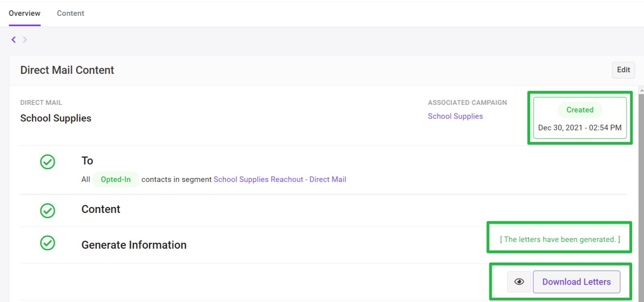644x302 pixels.
Task: Click the purple back chevron arrow
Action: [x=13, y=39]
